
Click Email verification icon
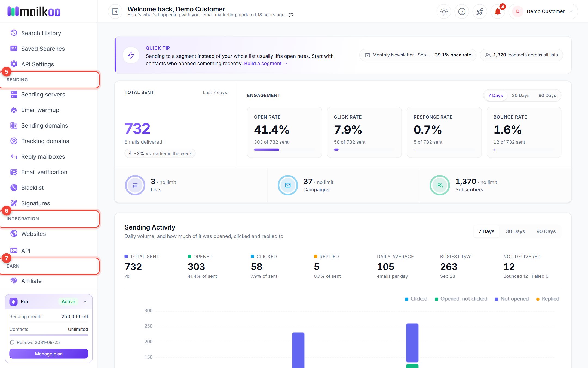14,172
